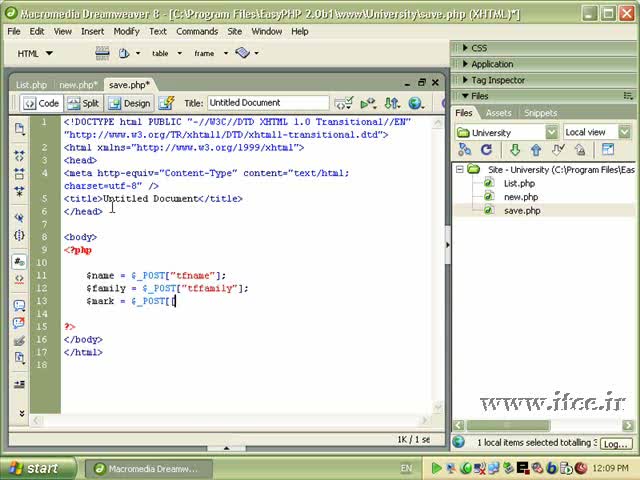Switch to the List.php document tab

click(x=31, y=85)
